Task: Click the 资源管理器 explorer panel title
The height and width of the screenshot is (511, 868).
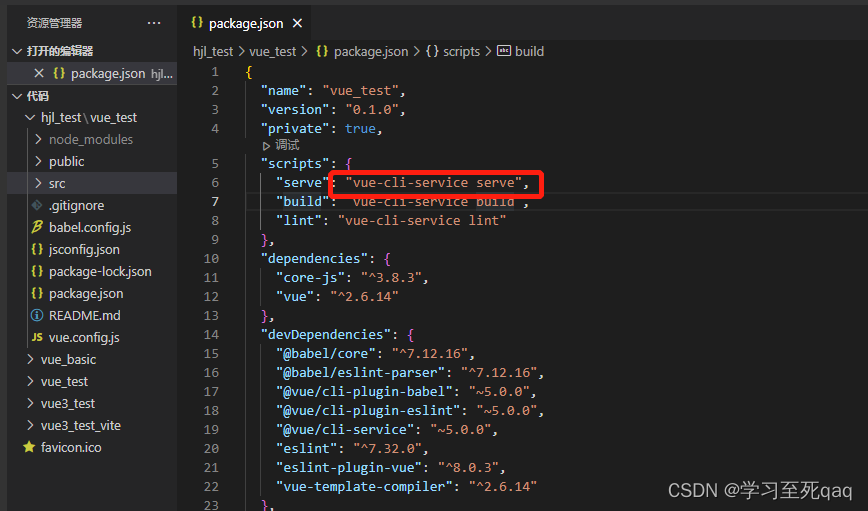Action: click(x=54, y=23)
